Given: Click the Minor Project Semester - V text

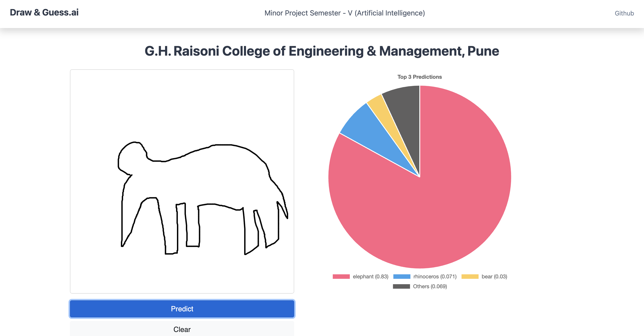Looking at the screenshot, I should (344, 13).
